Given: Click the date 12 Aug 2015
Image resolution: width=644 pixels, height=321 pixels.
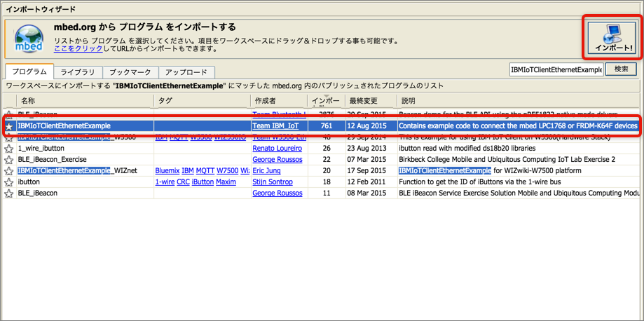Looking at the screenshot, I should coord(367,125).
